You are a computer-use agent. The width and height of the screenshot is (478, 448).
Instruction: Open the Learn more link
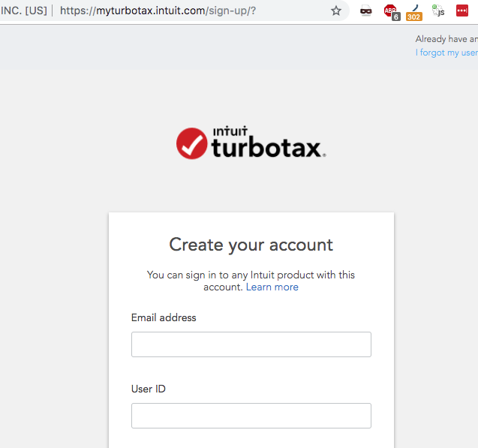[x=272, y=287]
